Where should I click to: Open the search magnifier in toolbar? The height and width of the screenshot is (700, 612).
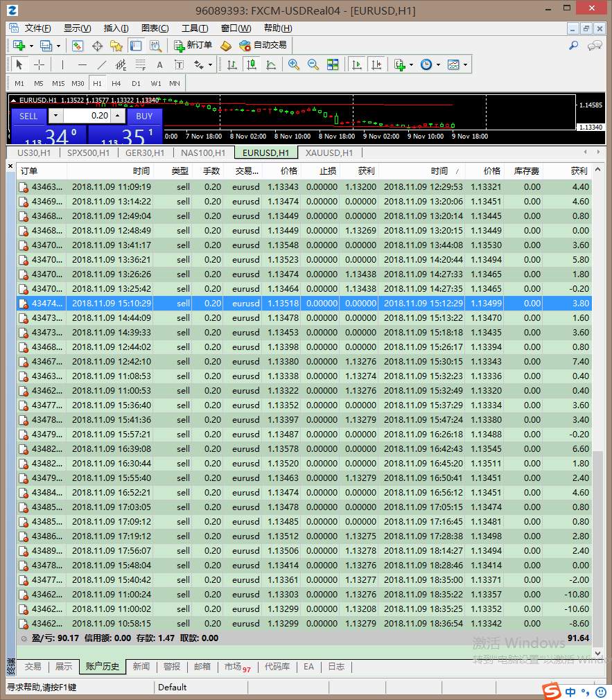click(x=573, y=46)
